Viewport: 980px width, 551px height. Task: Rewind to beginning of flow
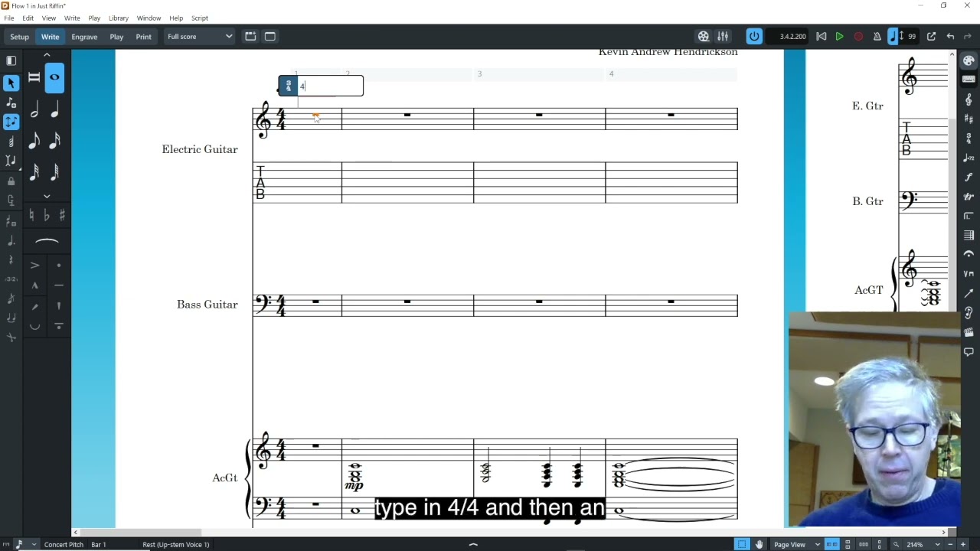click(x=821, y=36)
